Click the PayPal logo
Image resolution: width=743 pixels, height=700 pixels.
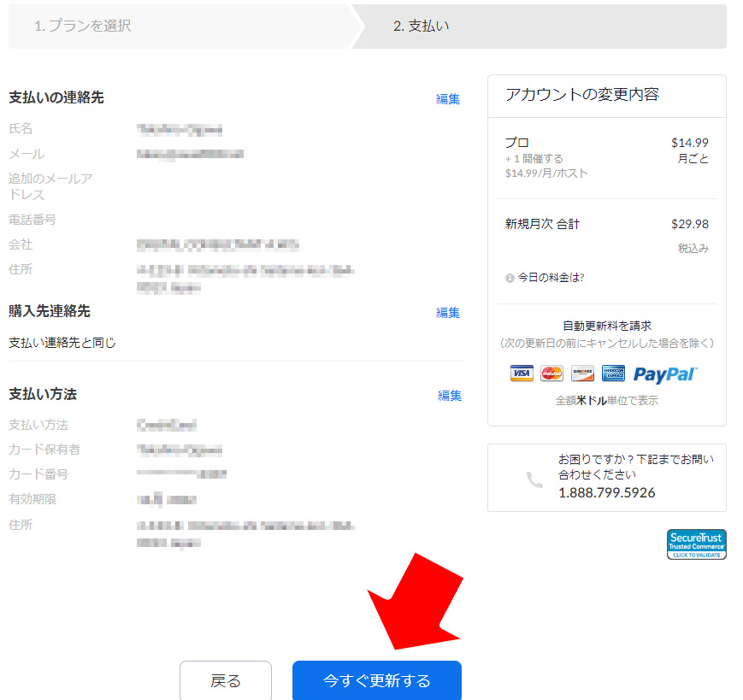(x=665, y=374)
